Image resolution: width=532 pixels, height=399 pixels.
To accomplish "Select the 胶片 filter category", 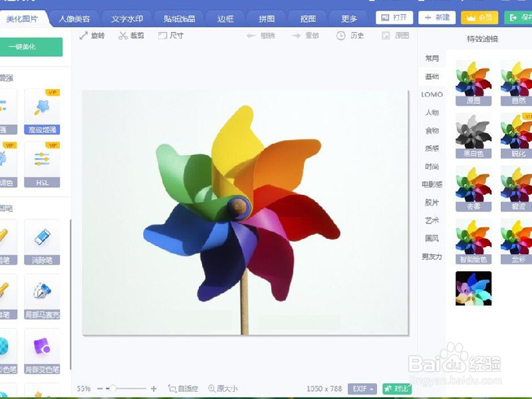I will coord(432,203).
